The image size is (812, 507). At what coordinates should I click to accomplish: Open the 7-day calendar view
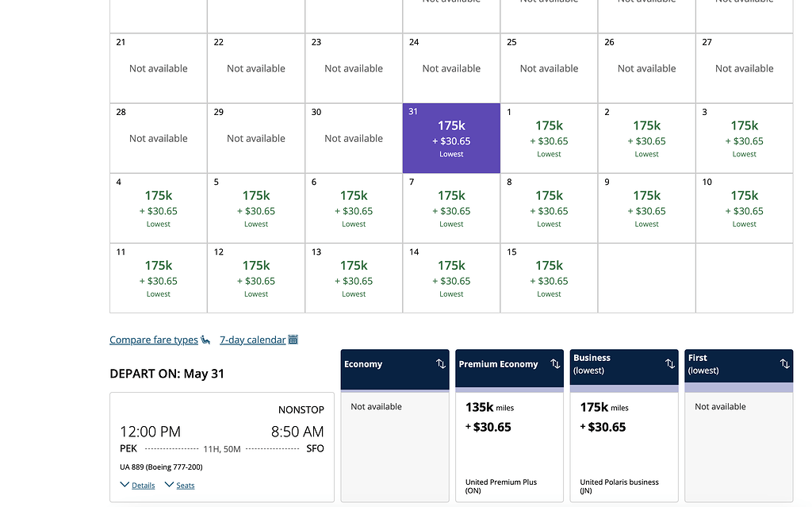point(252,340)
